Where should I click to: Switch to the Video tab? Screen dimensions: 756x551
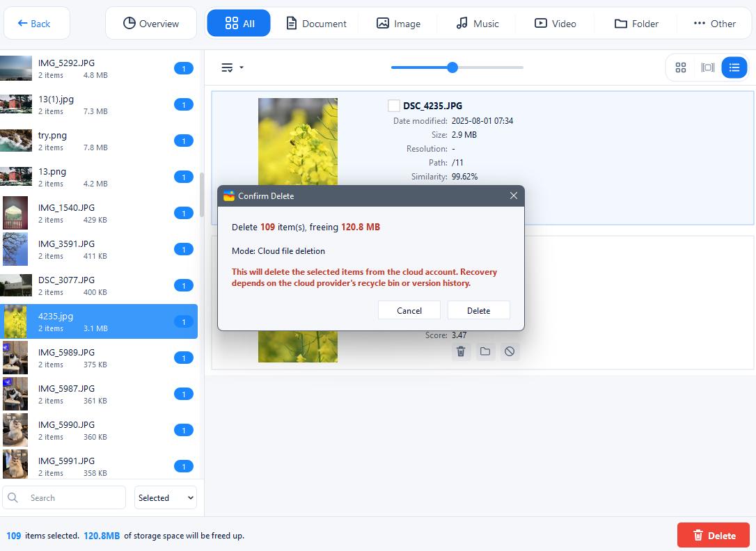point(555,23)
